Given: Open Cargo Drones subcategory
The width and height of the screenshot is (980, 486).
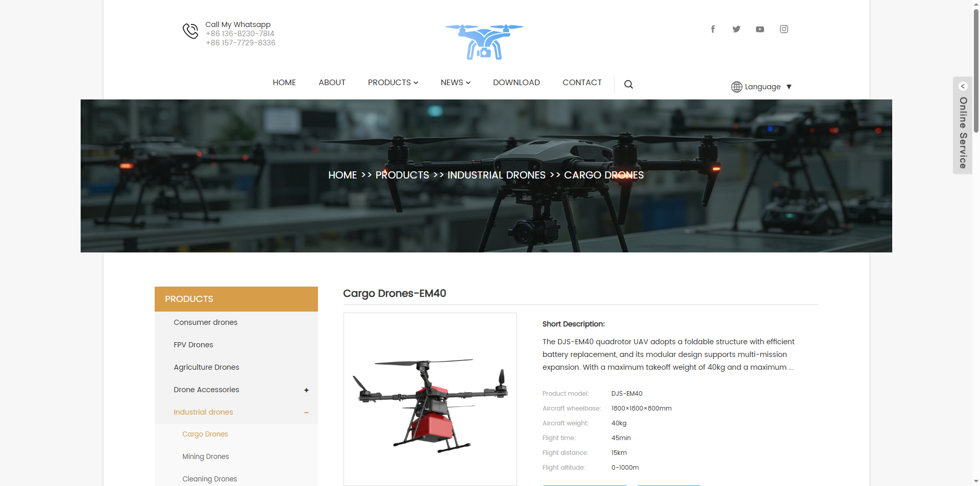Looking at the screenshot, I should tap(205, 434).
